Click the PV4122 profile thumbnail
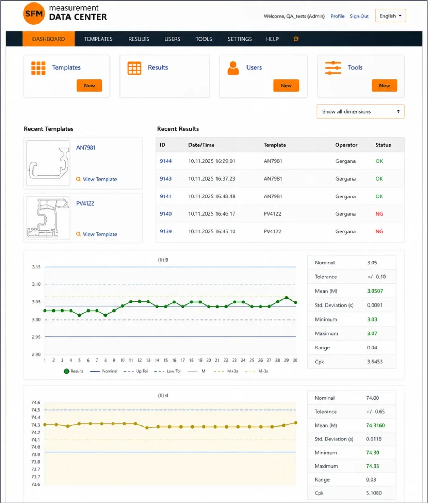Viewport: 428px width, 504px height. 48,218
